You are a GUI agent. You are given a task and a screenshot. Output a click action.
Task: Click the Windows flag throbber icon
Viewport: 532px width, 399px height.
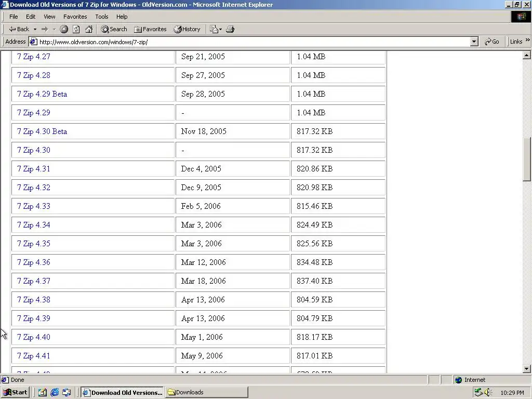[521, 17]
